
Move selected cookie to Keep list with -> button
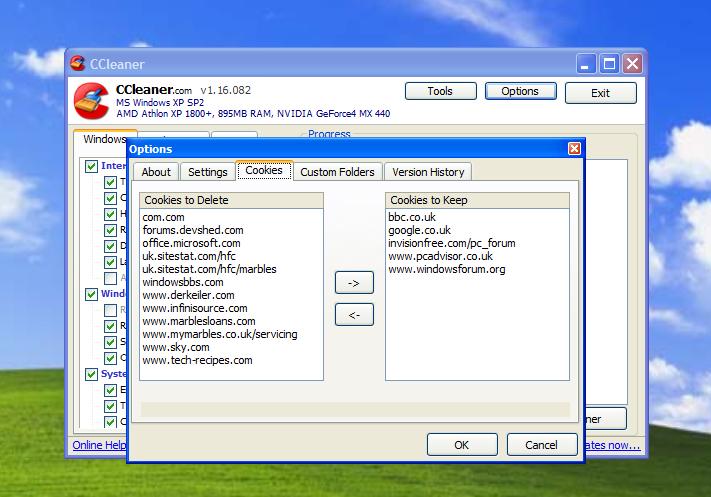click(x=354, y=283)
